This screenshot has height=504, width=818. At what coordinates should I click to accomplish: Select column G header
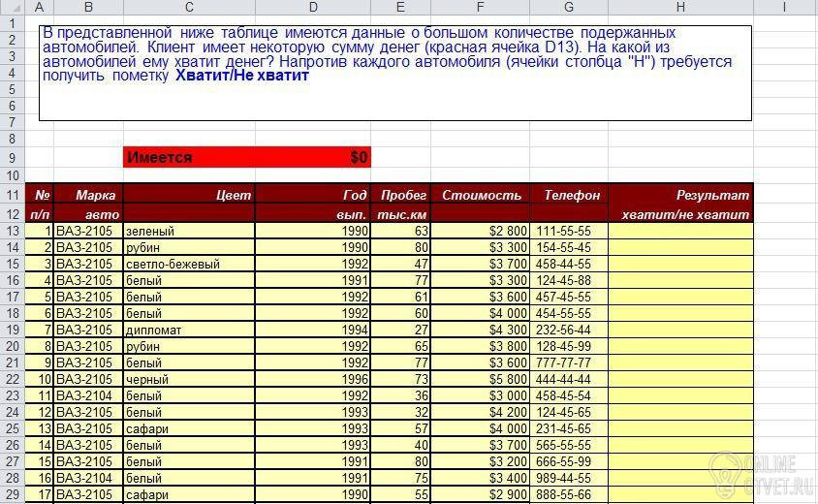tap(569, 7)
